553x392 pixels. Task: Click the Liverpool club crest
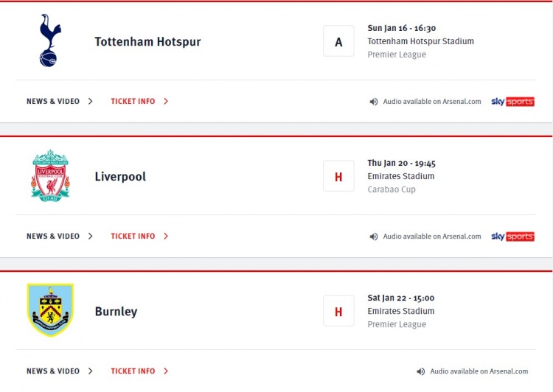pyautogui.click(x=50, y=176)
